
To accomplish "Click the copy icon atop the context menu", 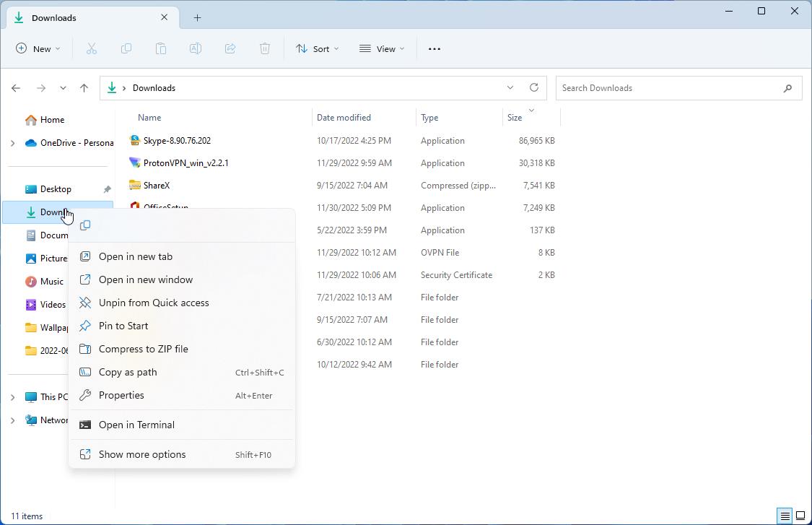I will click(85, 225).
